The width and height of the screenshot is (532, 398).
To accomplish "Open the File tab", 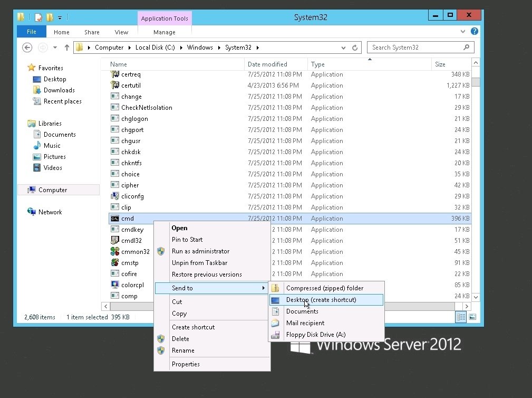I will pyautogui.click(x=32, y=32).
